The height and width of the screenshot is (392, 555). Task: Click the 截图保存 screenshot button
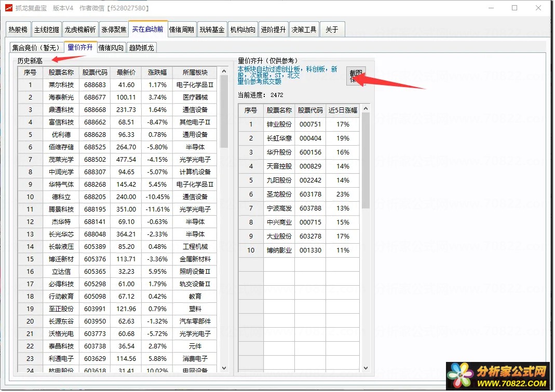(x=357, y=76)
